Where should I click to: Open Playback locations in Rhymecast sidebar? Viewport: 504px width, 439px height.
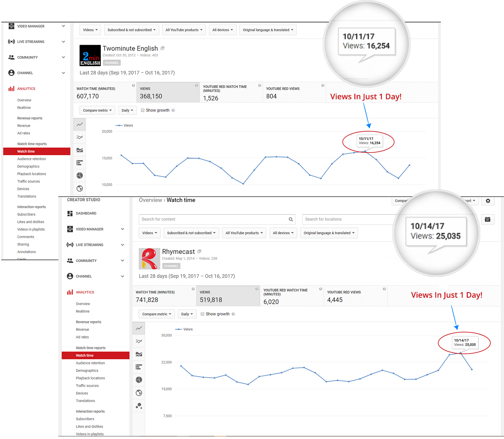click(x=90, y=378)
